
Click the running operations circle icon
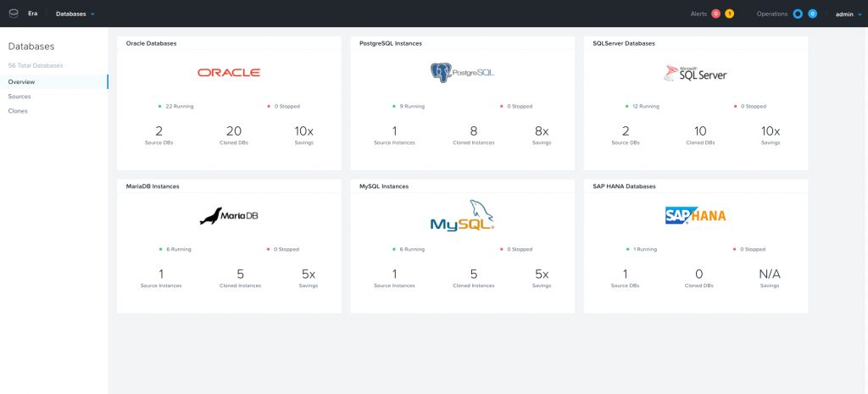pyautogui.click(x=798, y=14)
